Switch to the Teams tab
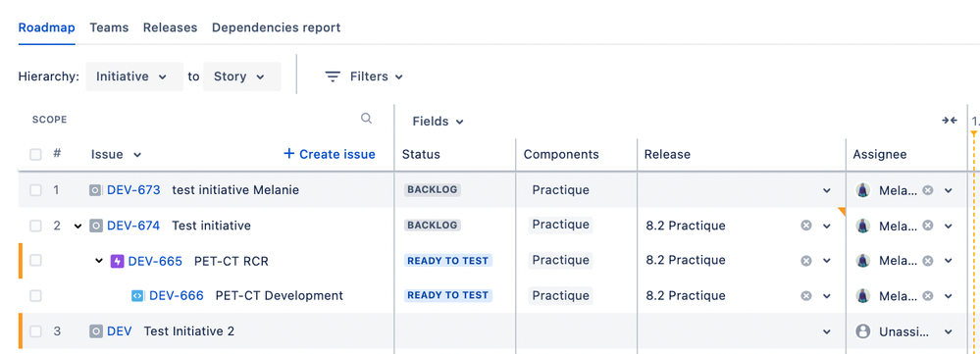Viewport: 980px width, 354px height. [x=109, y=27]
